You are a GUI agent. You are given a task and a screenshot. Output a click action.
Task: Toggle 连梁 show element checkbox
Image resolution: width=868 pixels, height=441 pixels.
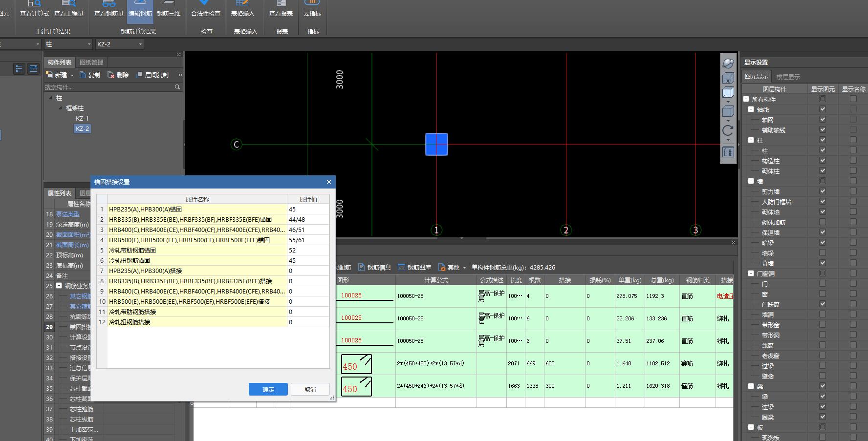[823, 406]
